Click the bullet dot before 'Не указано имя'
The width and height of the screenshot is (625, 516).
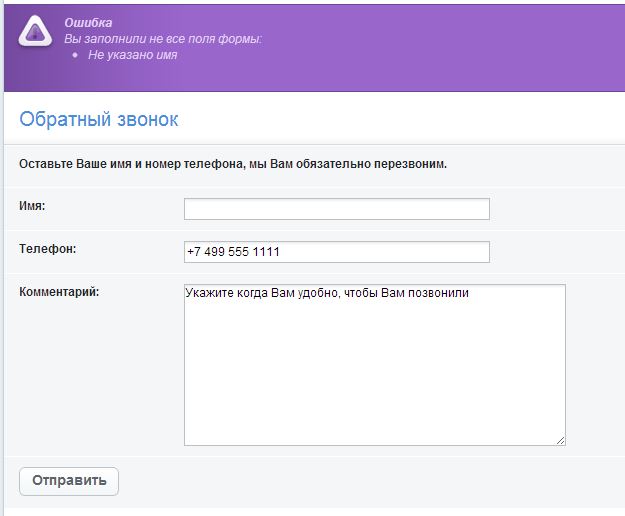click(75, 55)
